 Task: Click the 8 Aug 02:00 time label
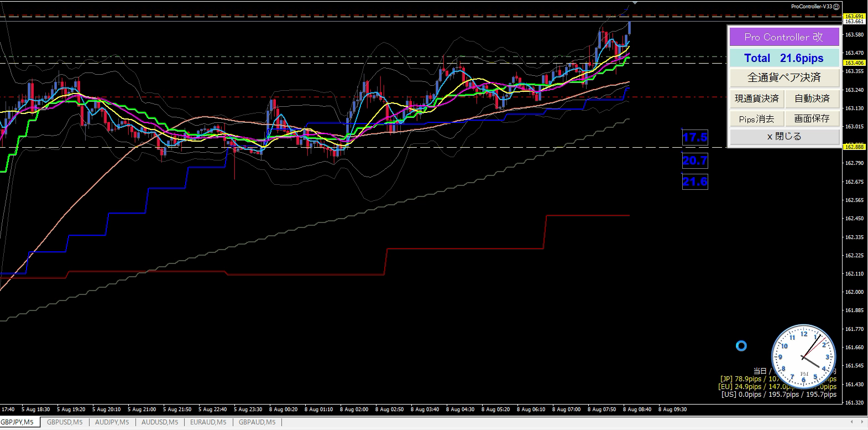pos(354,410)
